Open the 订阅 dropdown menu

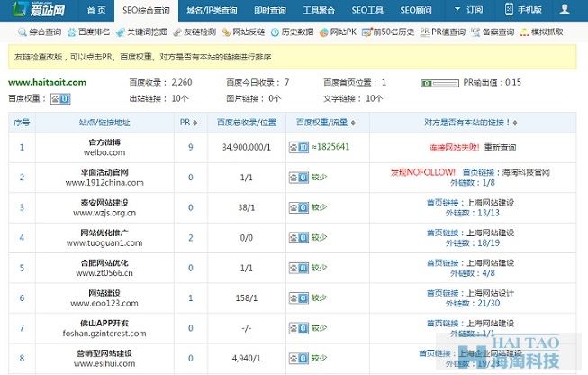469,10
